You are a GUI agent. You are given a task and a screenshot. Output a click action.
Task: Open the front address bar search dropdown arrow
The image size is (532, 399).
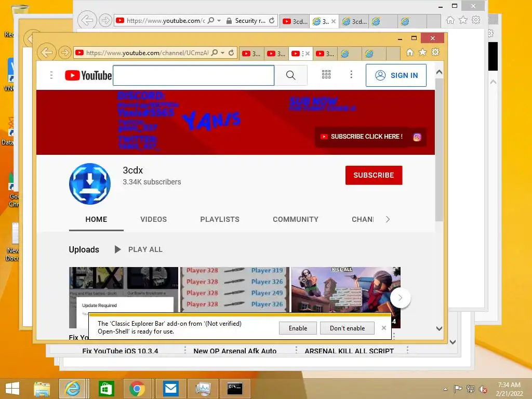(222, 53)
